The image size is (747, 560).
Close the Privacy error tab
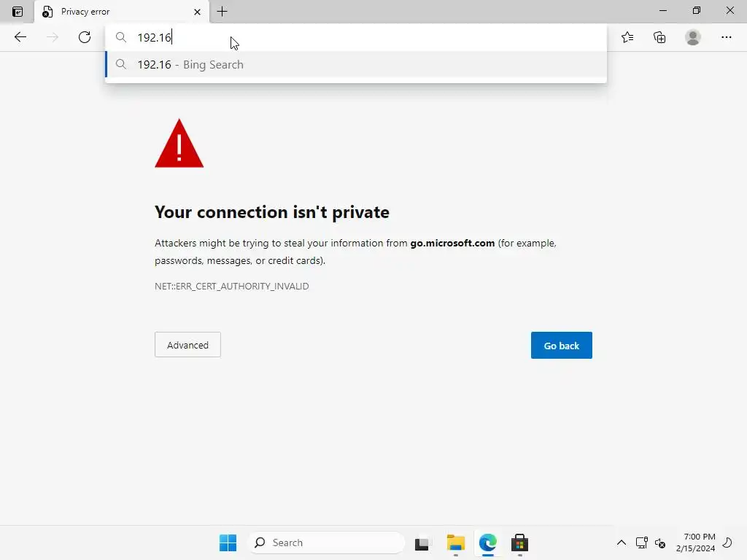(197, 12)
